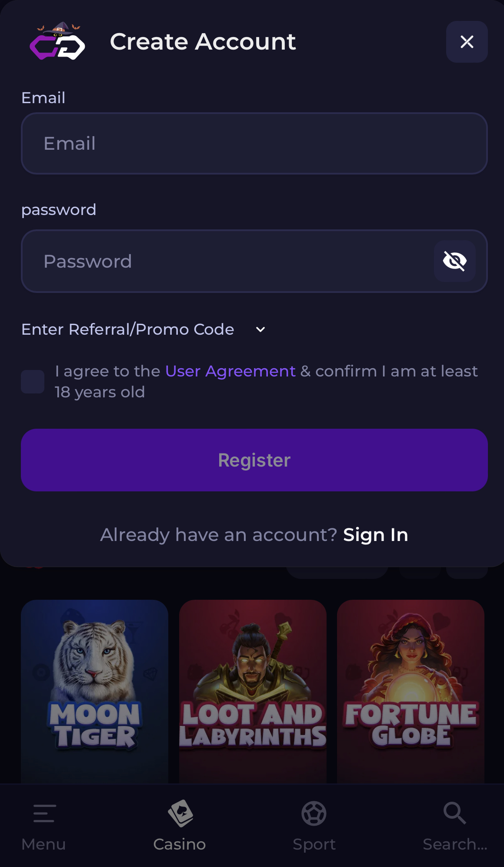Launch the Fortune Globe game

[411, 691]
